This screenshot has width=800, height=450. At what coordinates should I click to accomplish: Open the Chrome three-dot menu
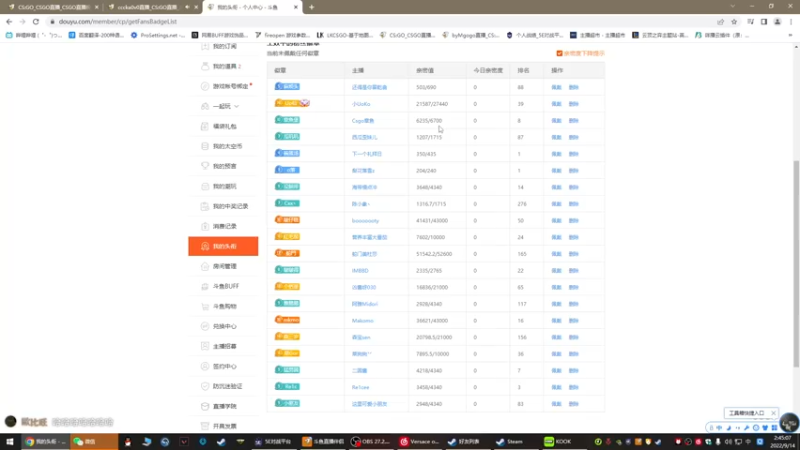coord(791,21)
